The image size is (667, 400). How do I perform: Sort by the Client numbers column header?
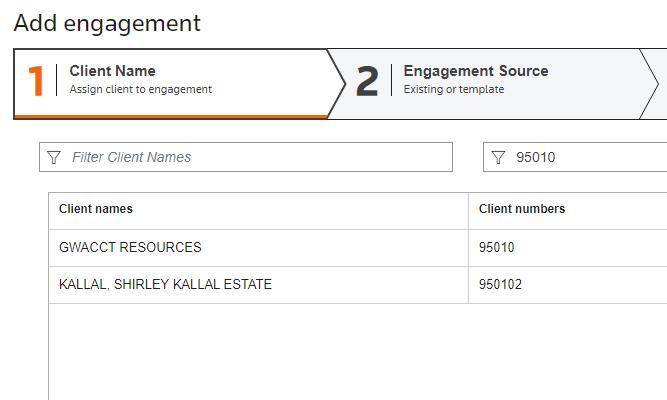tap(522, 209)
